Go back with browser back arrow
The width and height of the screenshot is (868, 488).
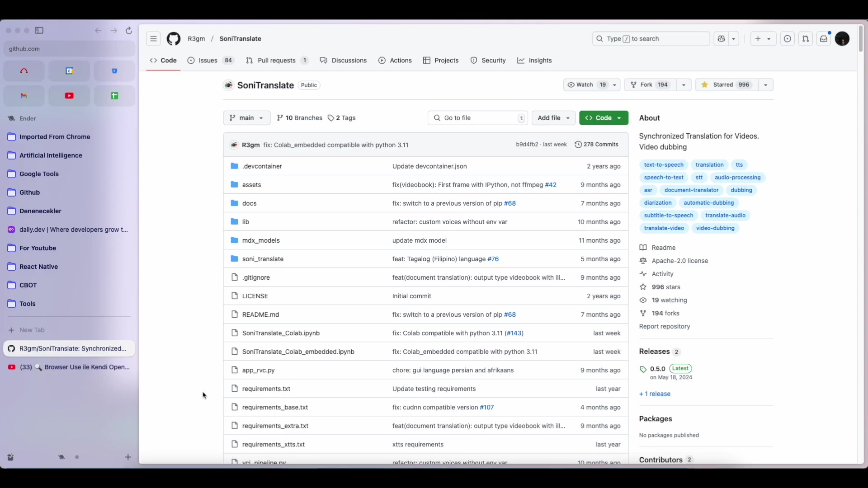point(98,31)
